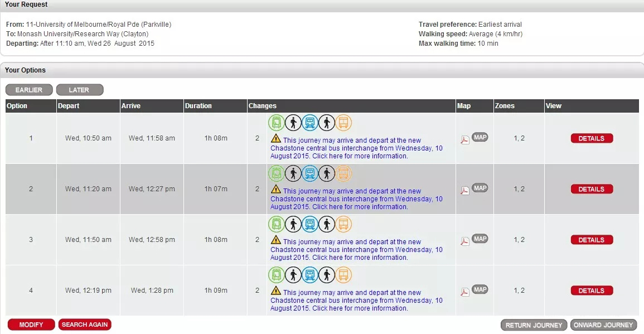The height and width of the screenshot is (334, 644).
Task: Show LATER journey options
Action: pos(79,90)
